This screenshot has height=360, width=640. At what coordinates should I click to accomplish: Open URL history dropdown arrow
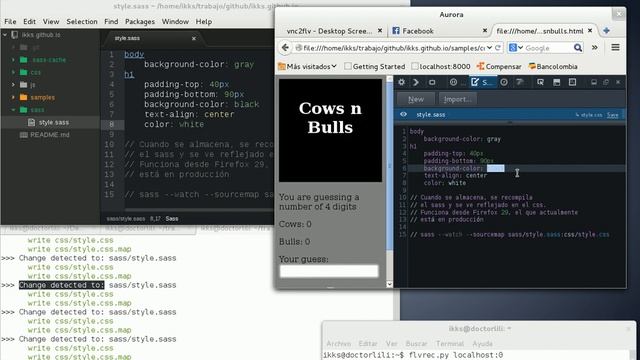pos(489,48)
